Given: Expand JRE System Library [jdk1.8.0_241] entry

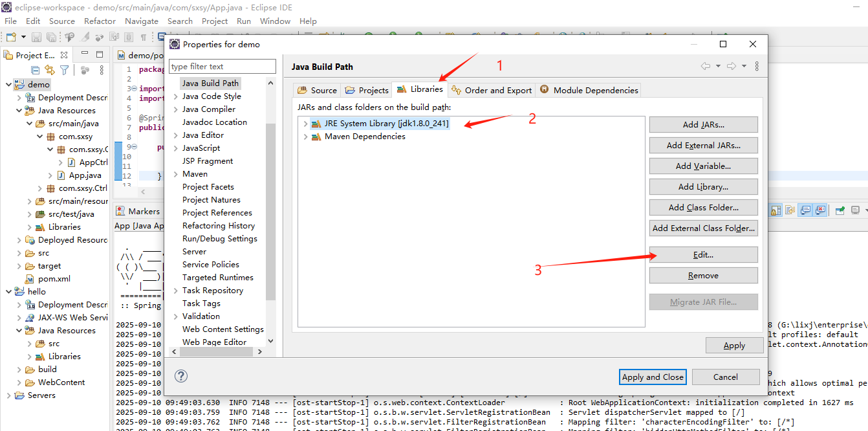Looking at the screenshot, I should [x=305, y=124].
